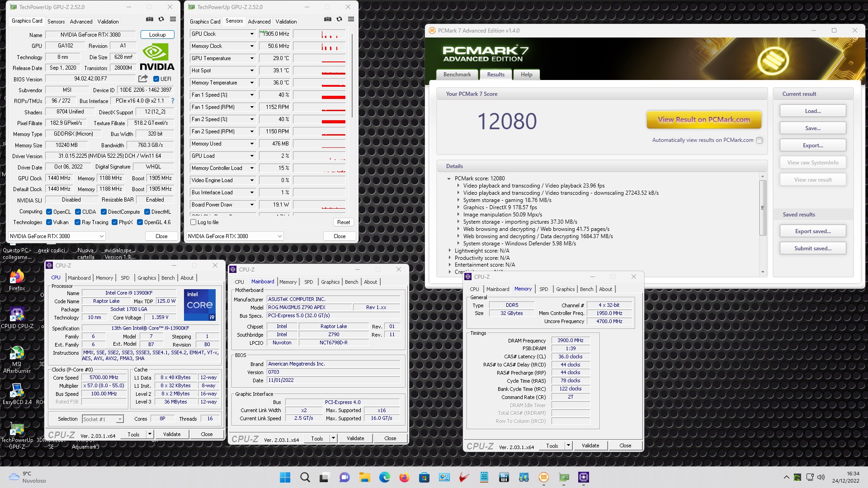The image size is (868, 488).
Task: Open TechPowerUp GPU-Z desktop shortcut
Action: pos(17,436)
